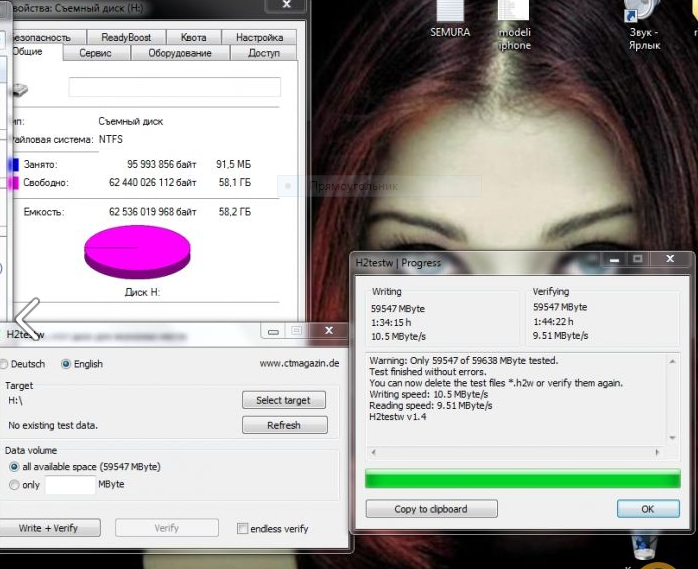Image resolution: width=698 pixels, height=569 pixels.
Task: Enable endless verify checkbox
Action: [x=272, y=528]
